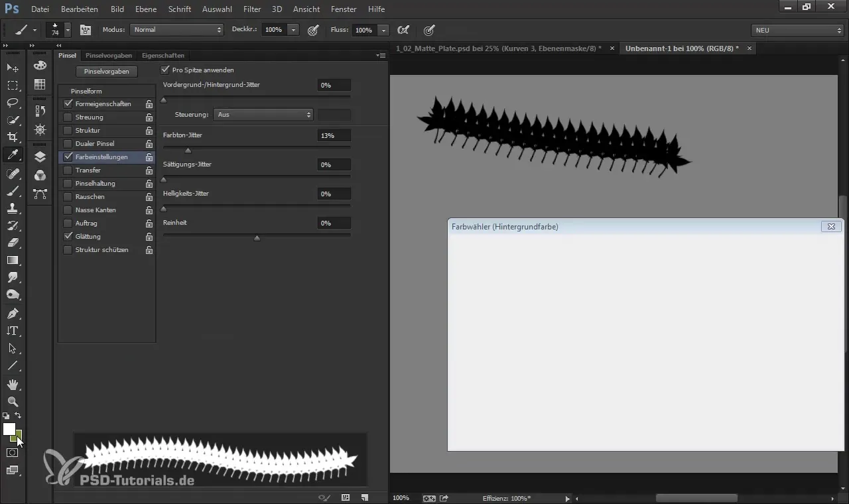This screenshot has height=504, width=849.
Task: Uncheck Pro Spitze anwenden
Action: point(165,70)
